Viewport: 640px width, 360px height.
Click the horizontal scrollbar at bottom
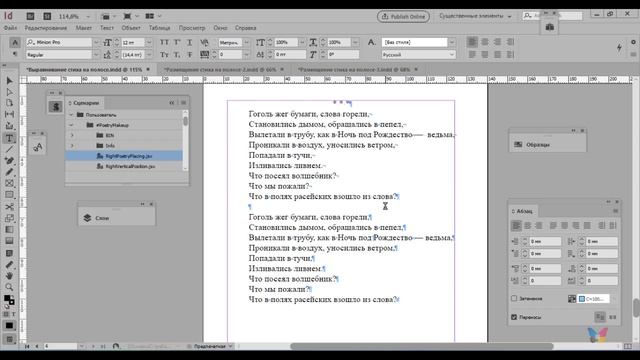coord(421,346)
